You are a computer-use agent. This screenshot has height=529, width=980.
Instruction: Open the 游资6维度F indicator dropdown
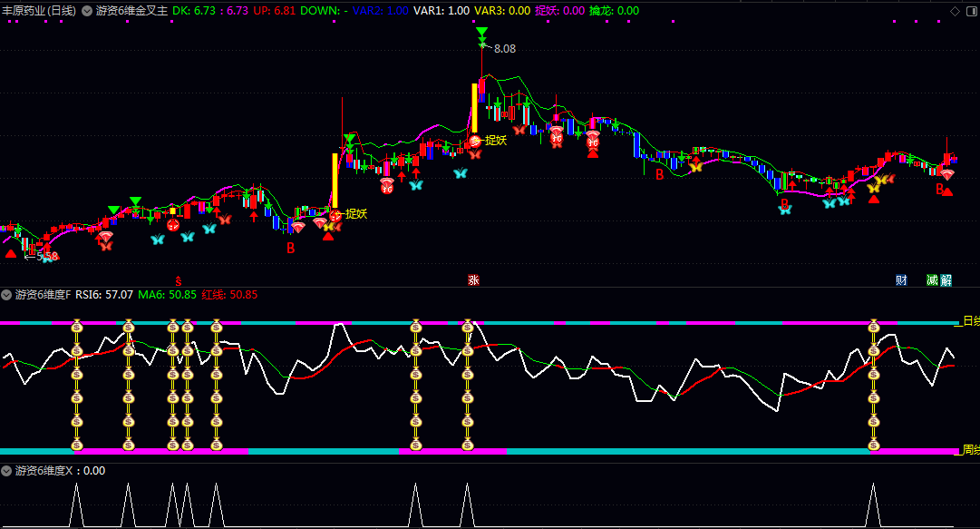tap(7, 295)
